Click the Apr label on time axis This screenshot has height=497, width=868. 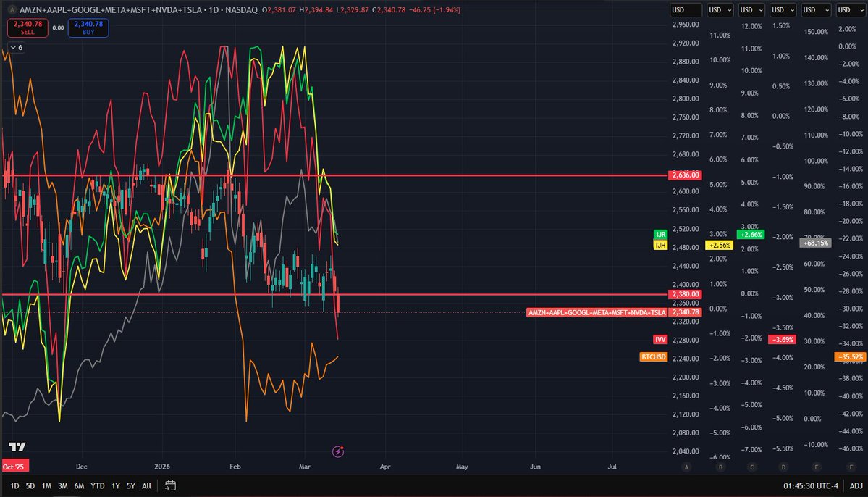pos(384,467)
